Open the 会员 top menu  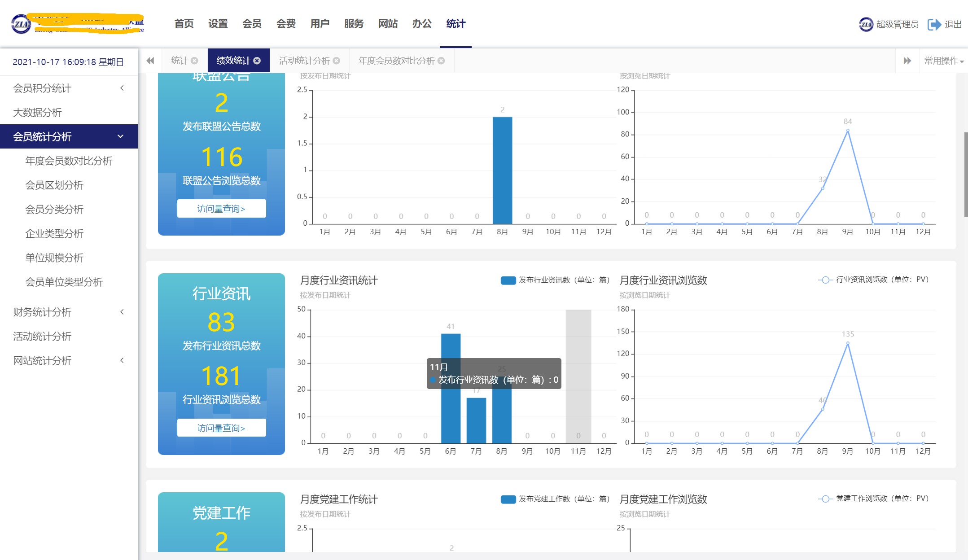click(x=252, y=24)
